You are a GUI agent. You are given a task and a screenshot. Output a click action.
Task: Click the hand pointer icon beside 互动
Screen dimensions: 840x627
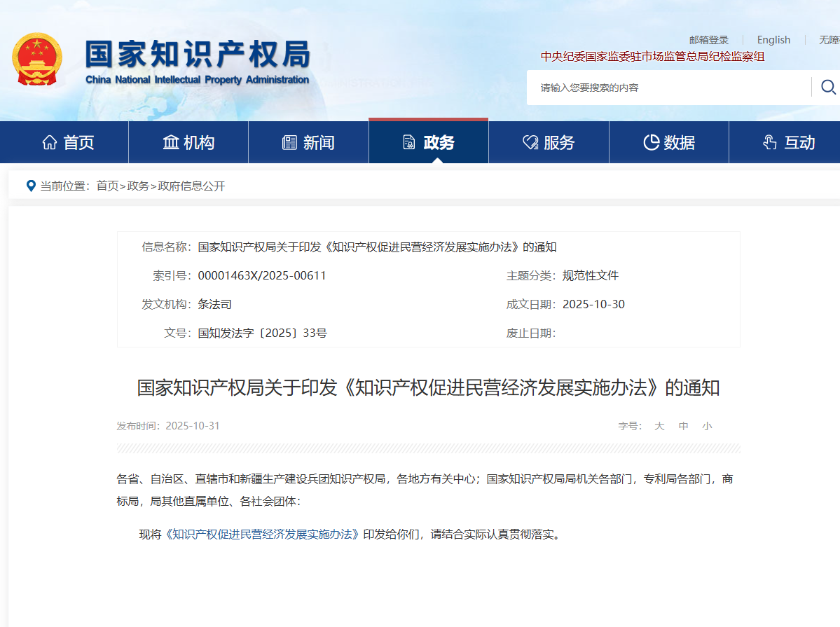click(x=770, y=143)
